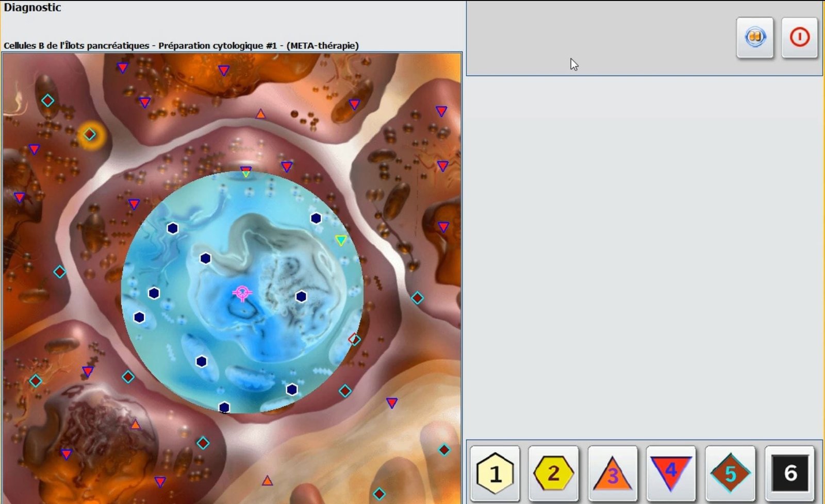Select the diamond marker with orange glow
The width and height of the screenshot is (825, 504).
(x=90, y=135)
